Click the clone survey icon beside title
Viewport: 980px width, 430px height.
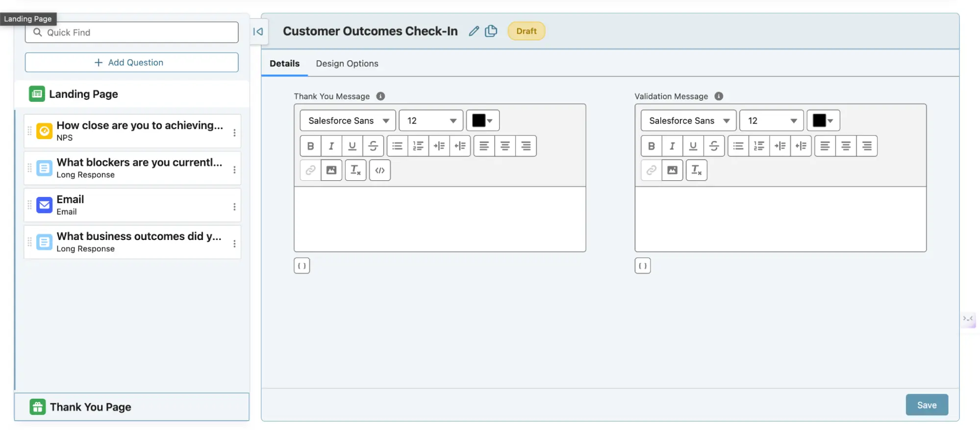tap(491, 31)
